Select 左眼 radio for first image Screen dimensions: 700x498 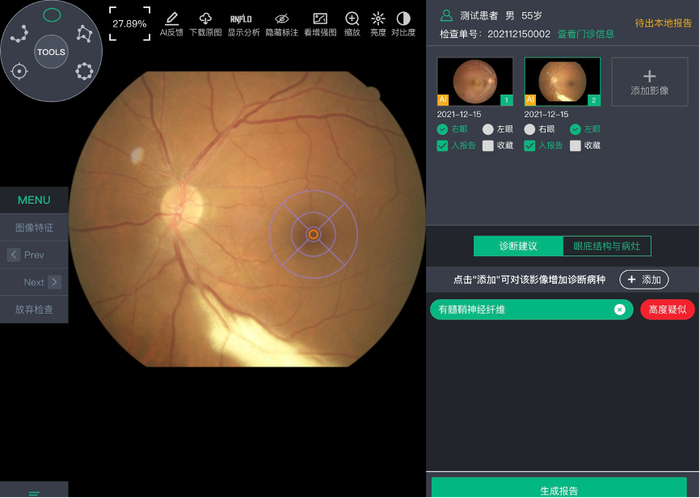(488, 130)
